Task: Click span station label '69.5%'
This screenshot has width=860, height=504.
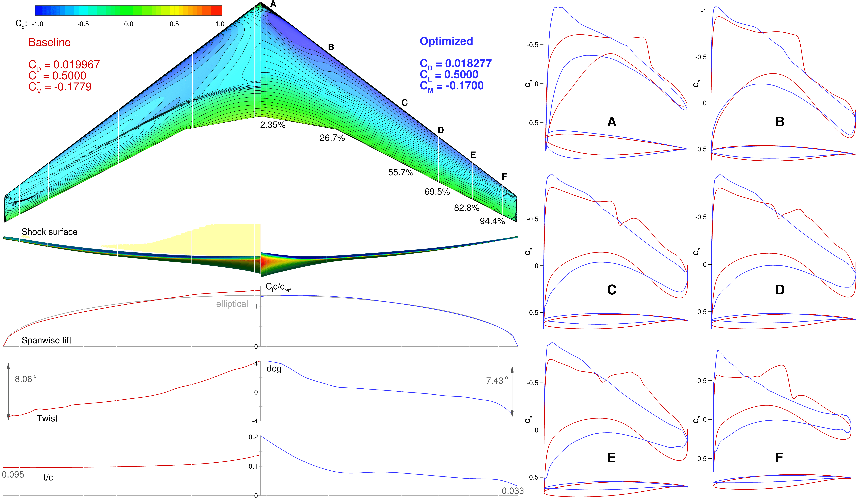Action: pos(437,192)
